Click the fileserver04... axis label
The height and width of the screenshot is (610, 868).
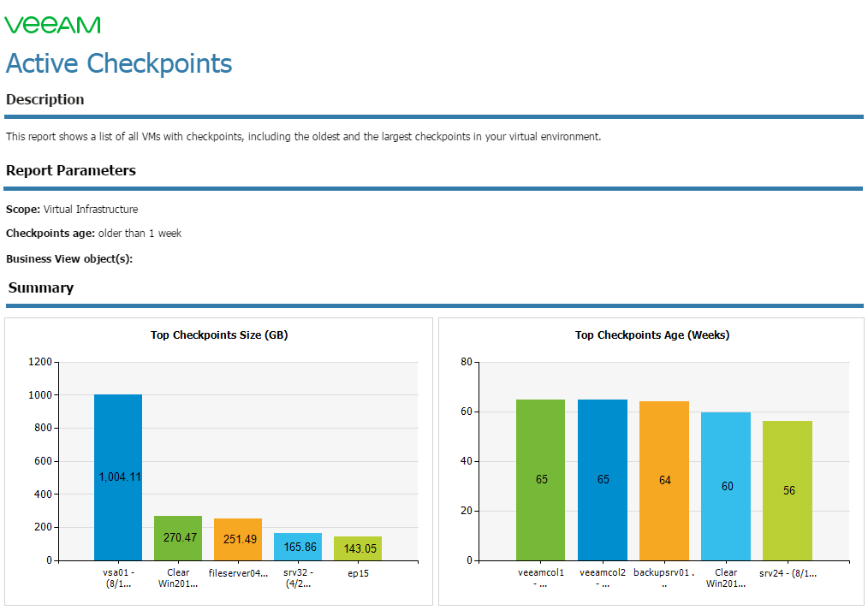click(x=238, y=573)
